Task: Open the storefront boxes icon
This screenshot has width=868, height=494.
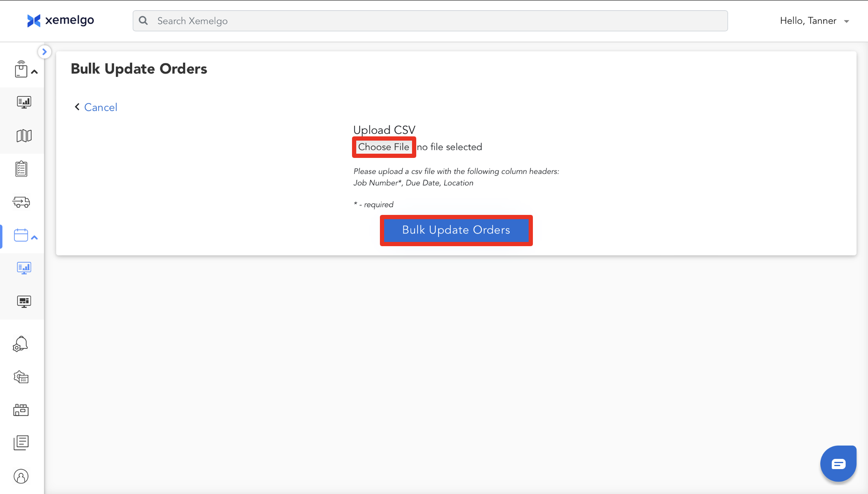Action: 21,410
